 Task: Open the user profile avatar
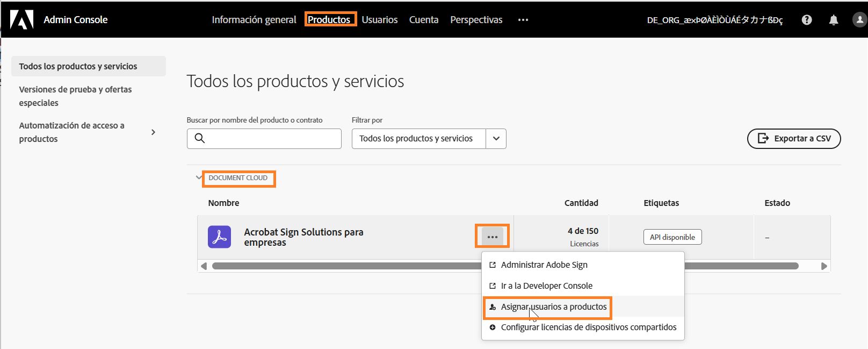(859, 20)
